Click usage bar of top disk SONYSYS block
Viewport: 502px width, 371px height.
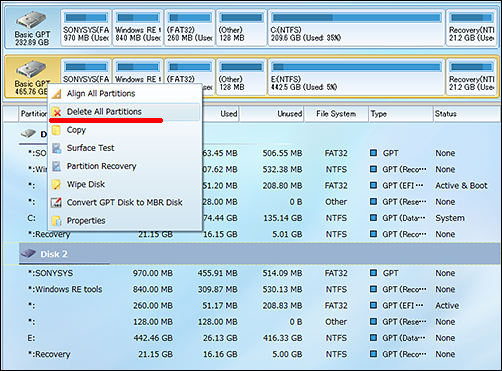[x=86, y=18]
